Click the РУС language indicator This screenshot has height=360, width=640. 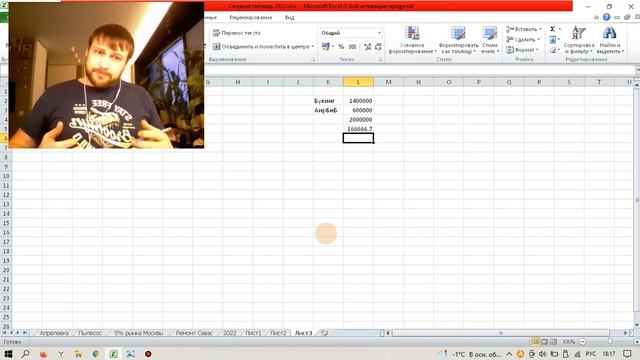click(x=590, y=354)
